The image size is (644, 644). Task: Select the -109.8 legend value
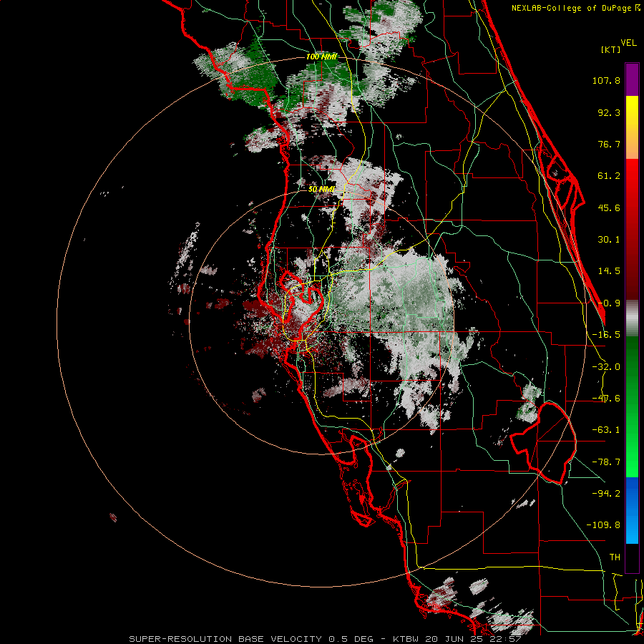(x=603, y=525)
